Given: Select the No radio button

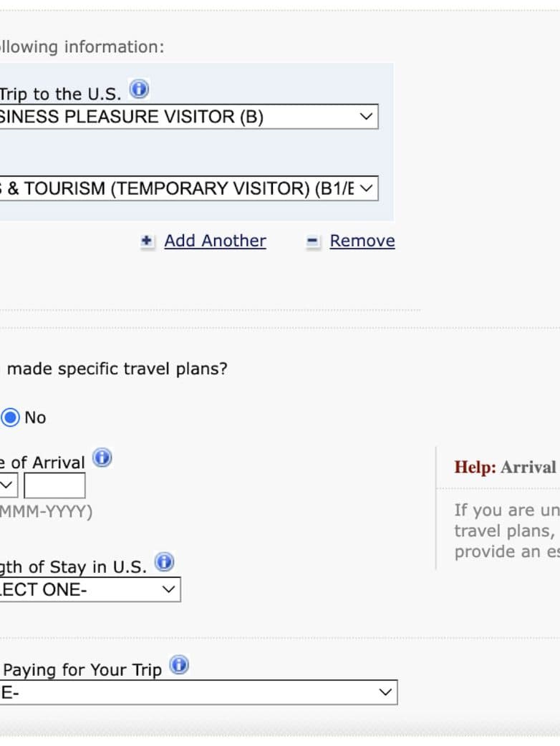Looking at the screenshot, I should pos(10,417).
